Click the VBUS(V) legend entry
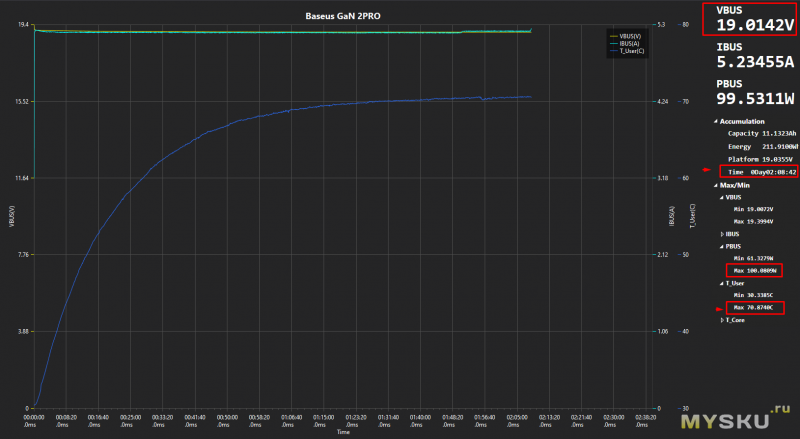The height and width of the screenshot is (439, 800). click(626, 36)
